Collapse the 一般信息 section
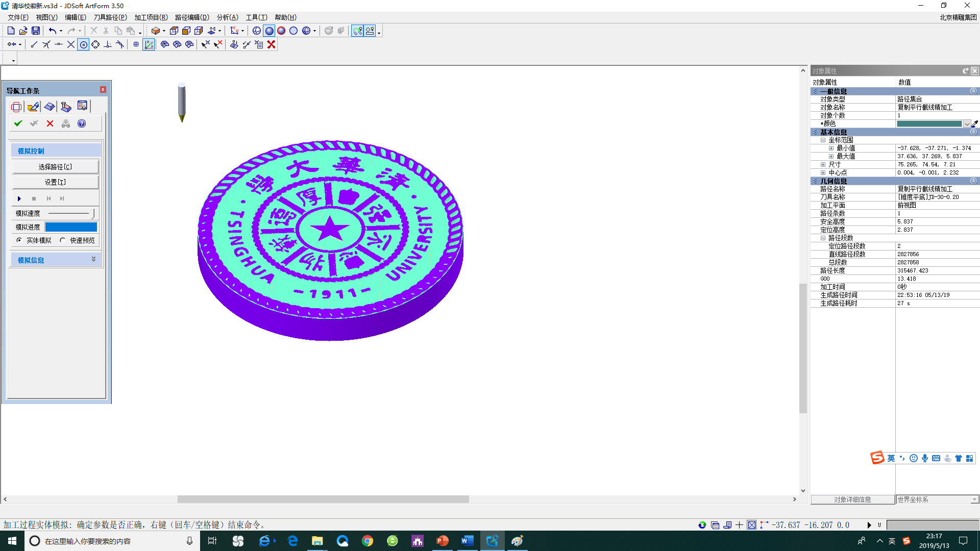Screen dimensions: 980x551 tap(973, 91)
